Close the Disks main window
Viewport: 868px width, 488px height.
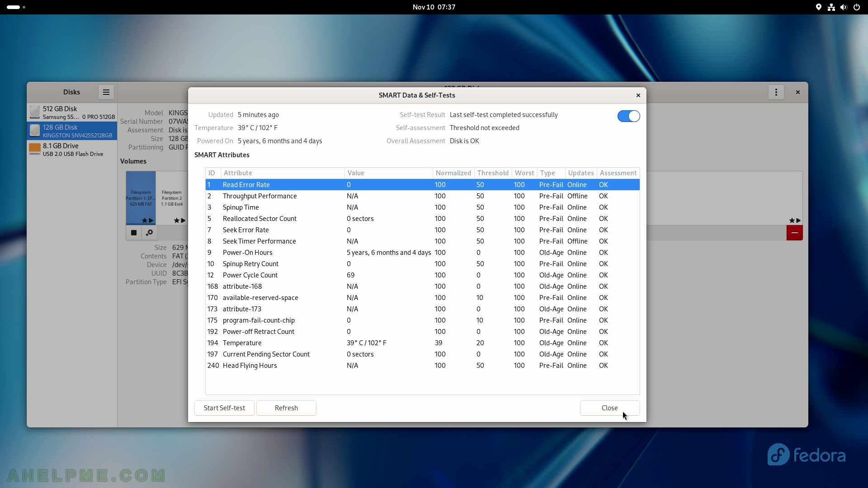(798, 92)
